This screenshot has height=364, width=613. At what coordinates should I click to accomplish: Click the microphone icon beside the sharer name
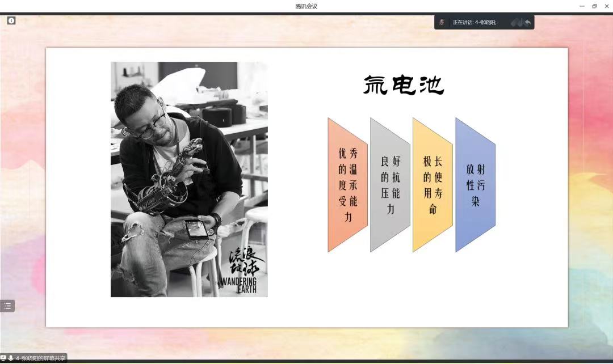tap(11, 358)
